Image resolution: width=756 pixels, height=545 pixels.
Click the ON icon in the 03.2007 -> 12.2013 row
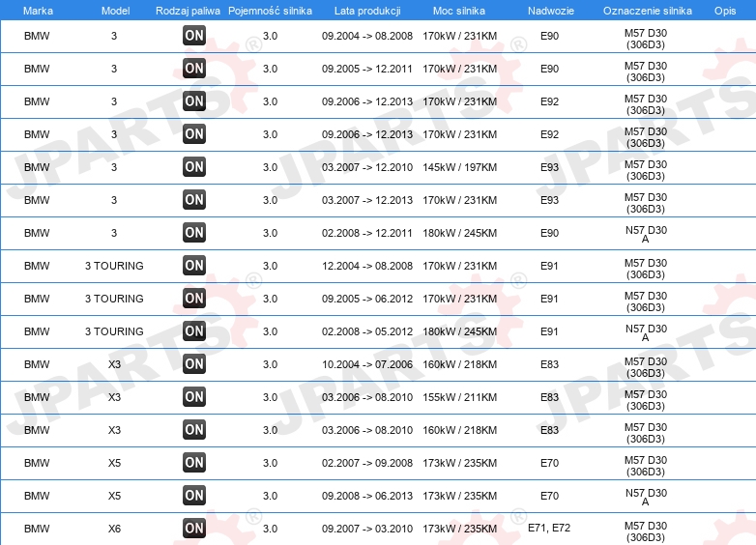(194, 200)
